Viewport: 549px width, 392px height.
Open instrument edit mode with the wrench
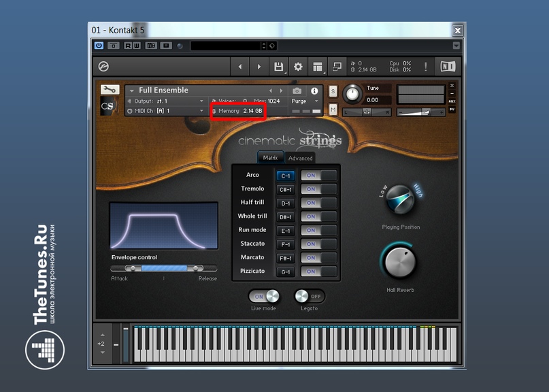point(110,90)
